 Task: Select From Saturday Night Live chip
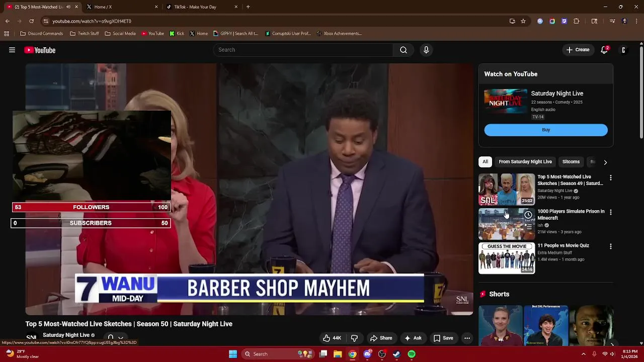coord(525,162)
